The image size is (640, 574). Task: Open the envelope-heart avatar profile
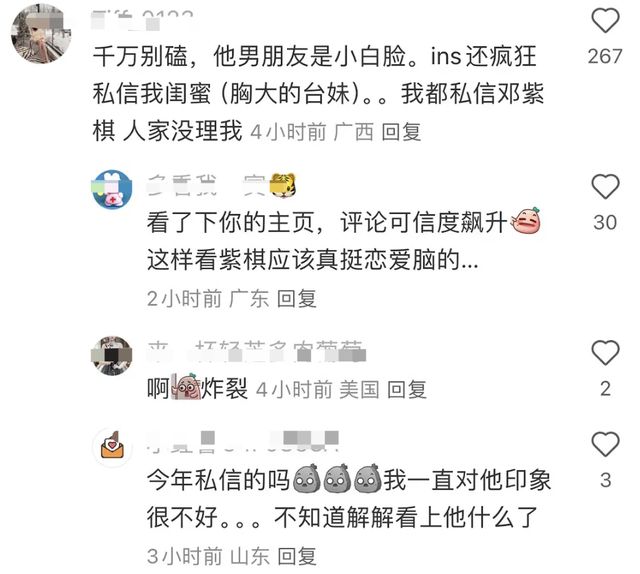coord(112,448)
